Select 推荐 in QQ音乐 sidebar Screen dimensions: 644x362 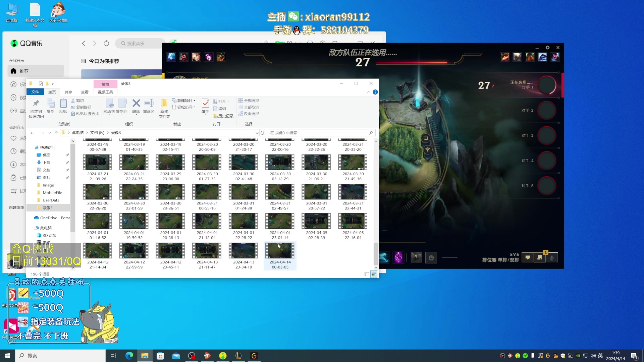[x=36, y=71]
